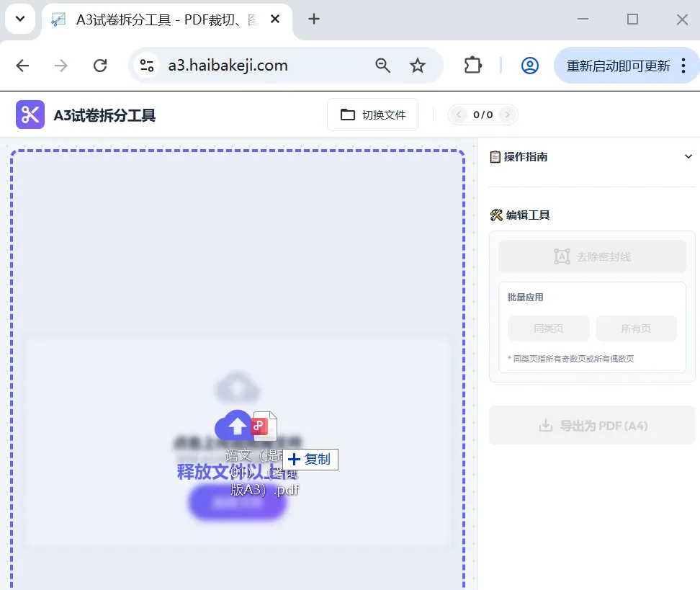Bookmark this page with the star
Viewport: 700px width, 590px height.
point(418,66)
